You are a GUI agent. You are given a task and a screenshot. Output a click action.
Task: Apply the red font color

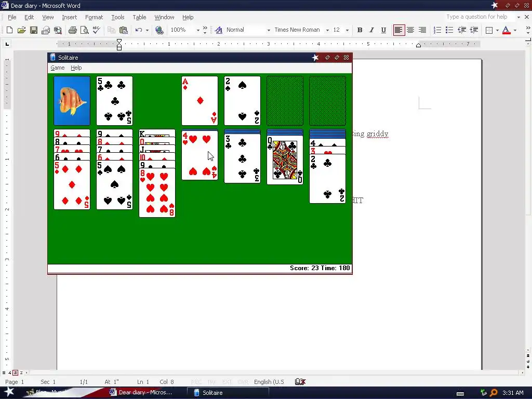click(x=506, y=30)
